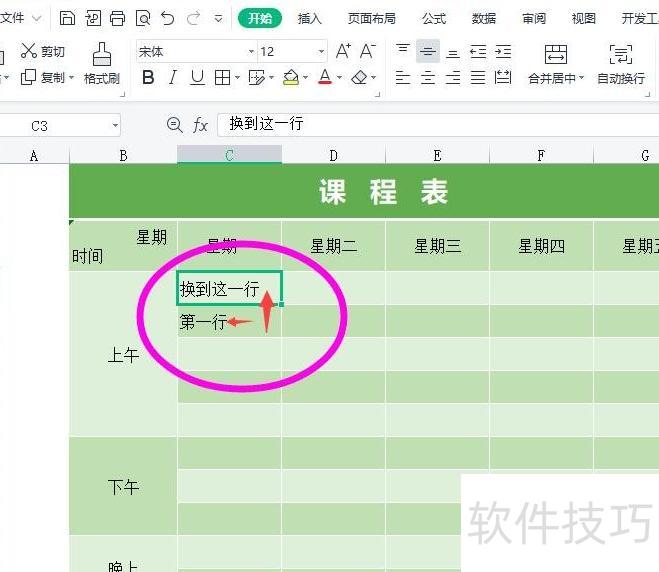The image size is (659, 572).
Task: Open the 审阅 (Review) tab
Action: (x=534, y=18)
